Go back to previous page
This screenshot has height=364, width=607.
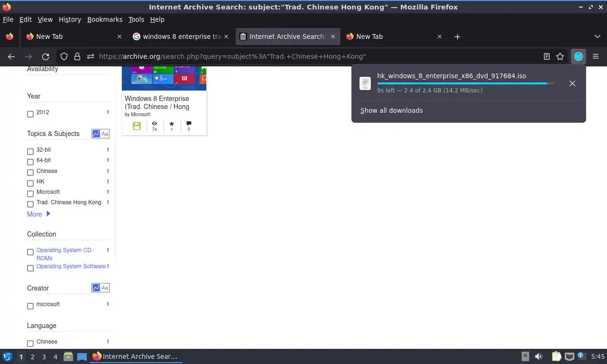tap(11, 56)
